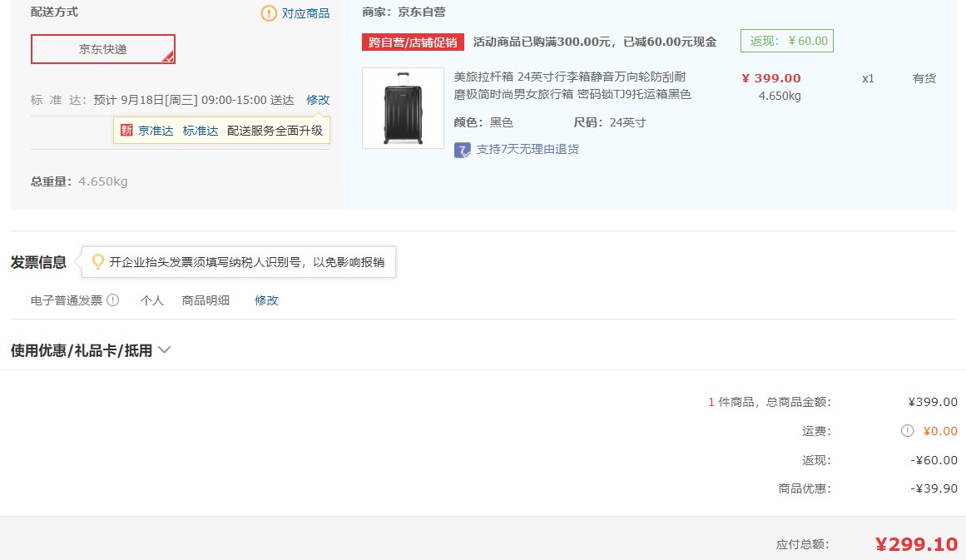Click 修改 next to the delivery time
Viewport: 966px width, 560px height.
318,100
